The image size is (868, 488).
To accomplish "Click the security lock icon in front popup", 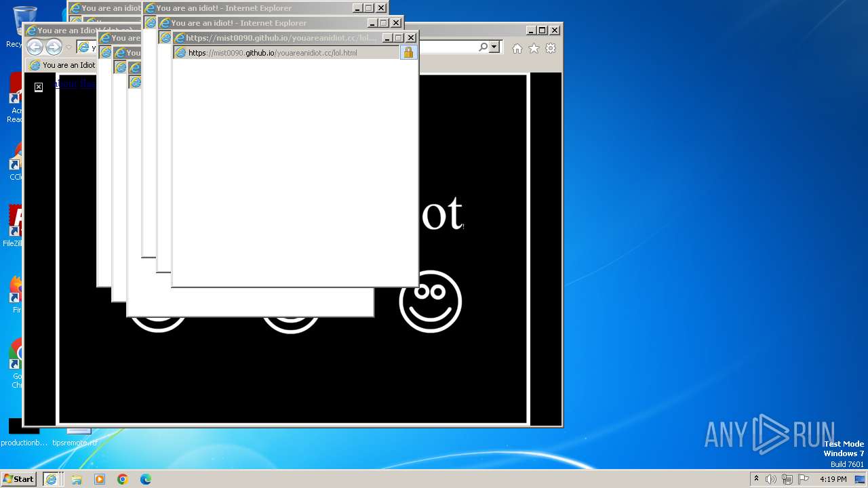I will pyautogui.click(x=408, y=52).
